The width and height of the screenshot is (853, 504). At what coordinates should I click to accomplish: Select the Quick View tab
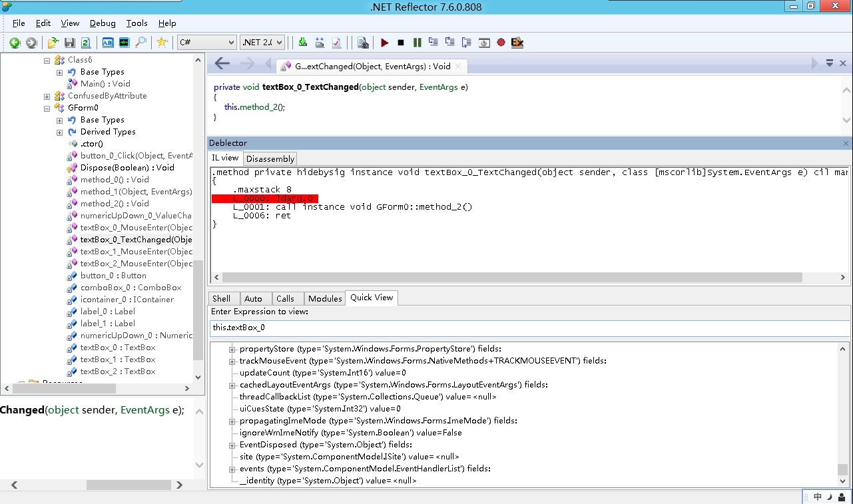click(x=372, y=298)
